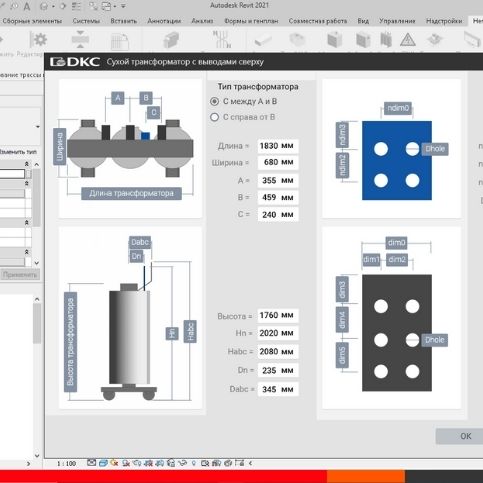Click the warning triangle ribbon icon
The height and width of the screenshot is (483, 483).
[x=407, y=40]
